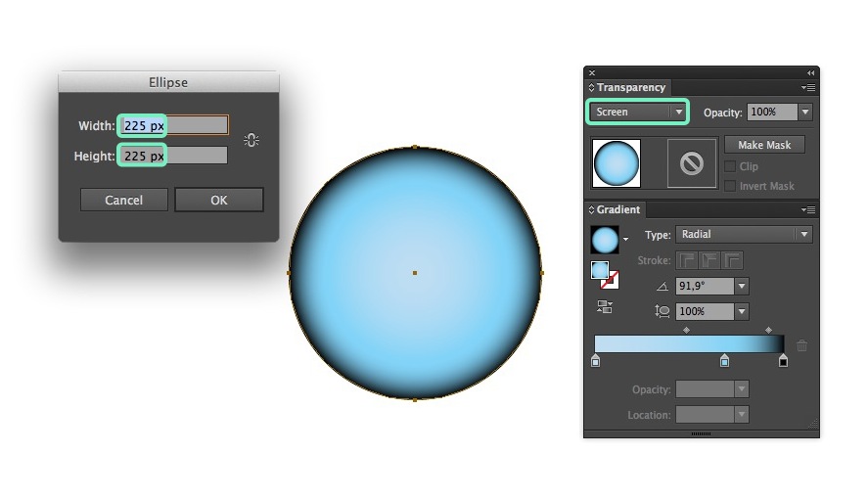This screenshot has width=868, height=499.
Task: Cycle Transparency panel view with tab arrows
Action: [591, 87]
